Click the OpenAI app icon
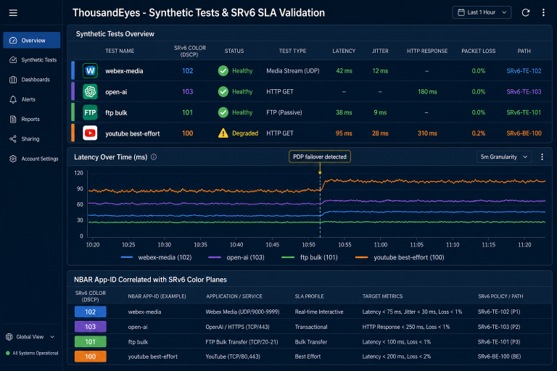 (x=90, y=92)
